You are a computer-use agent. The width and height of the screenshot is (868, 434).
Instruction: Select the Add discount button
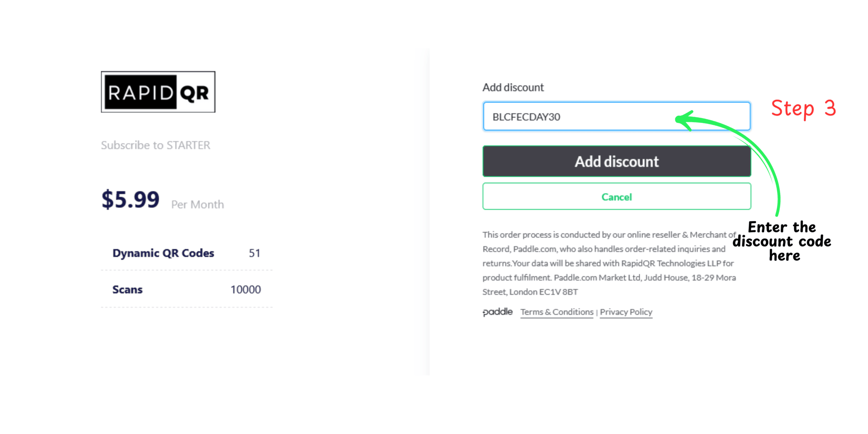[616, 161]
